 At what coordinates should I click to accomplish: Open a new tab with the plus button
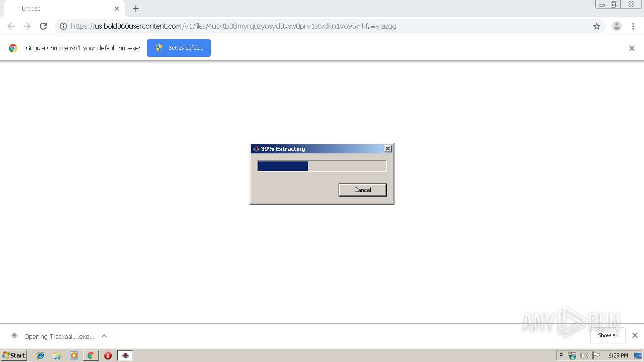click(136, 9)
